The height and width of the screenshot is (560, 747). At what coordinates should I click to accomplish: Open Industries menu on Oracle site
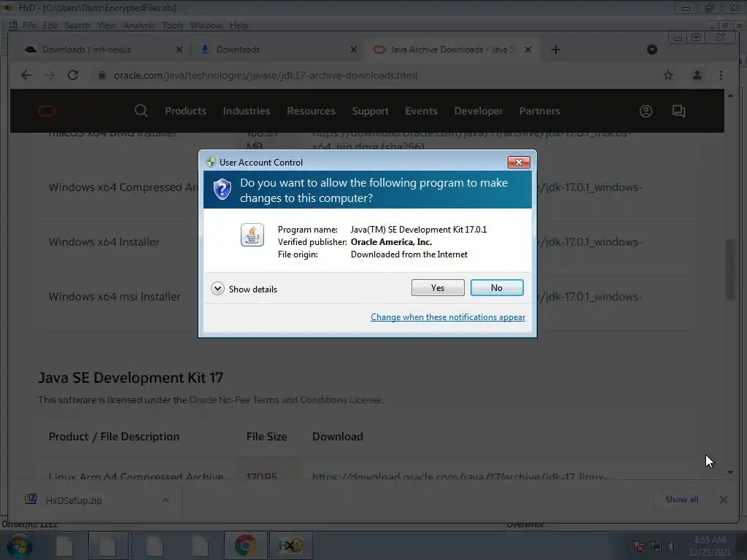tap(247, 111)
